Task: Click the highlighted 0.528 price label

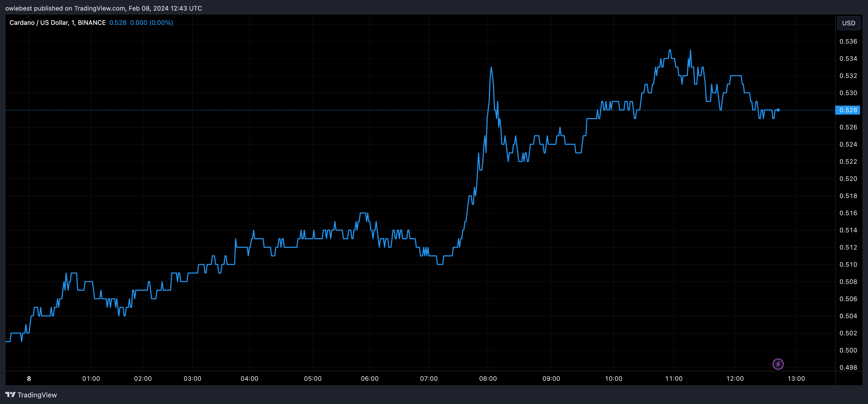Action: 848,110
